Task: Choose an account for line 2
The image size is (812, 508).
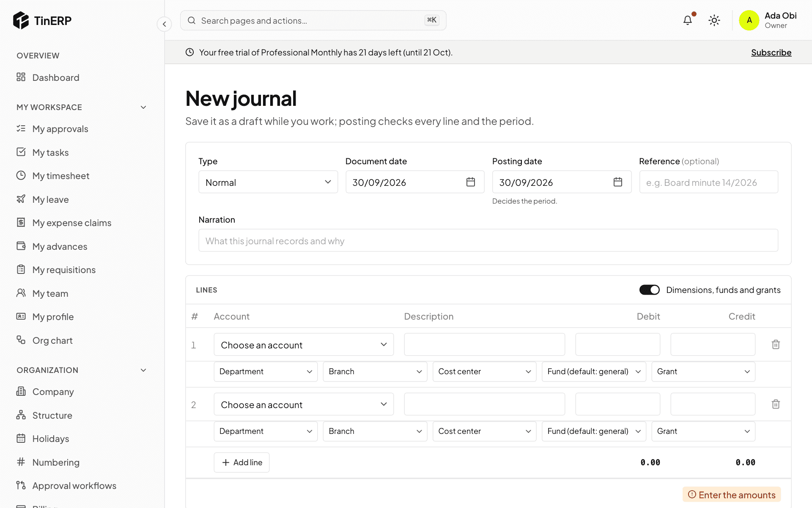Action: [304, 404]
